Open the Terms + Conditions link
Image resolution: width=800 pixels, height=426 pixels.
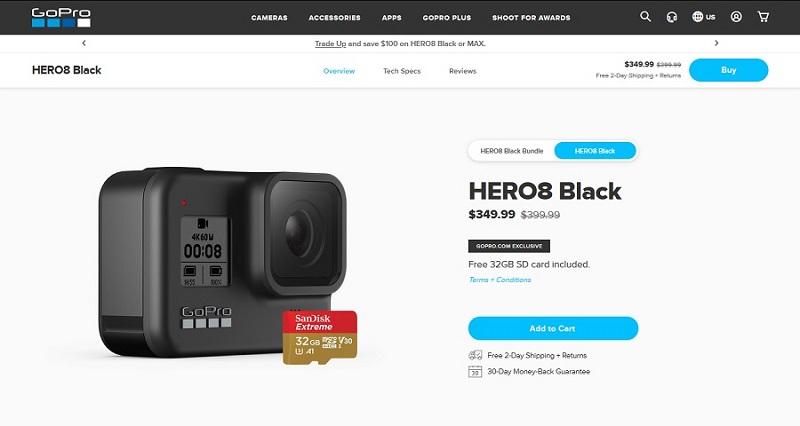pos(500,280)
